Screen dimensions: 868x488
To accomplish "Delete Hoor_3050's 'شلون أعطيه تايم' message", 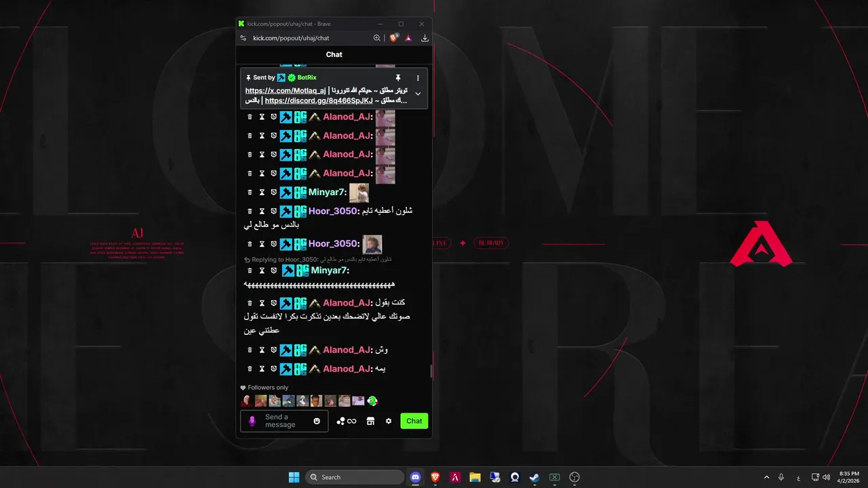I will tap(250, 211).
